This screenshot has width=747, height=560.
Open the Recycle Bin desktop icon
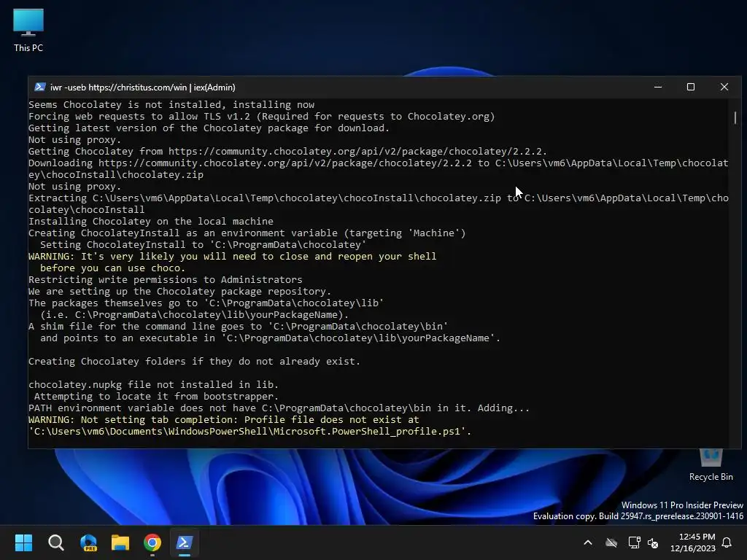(x=711, y=466)
